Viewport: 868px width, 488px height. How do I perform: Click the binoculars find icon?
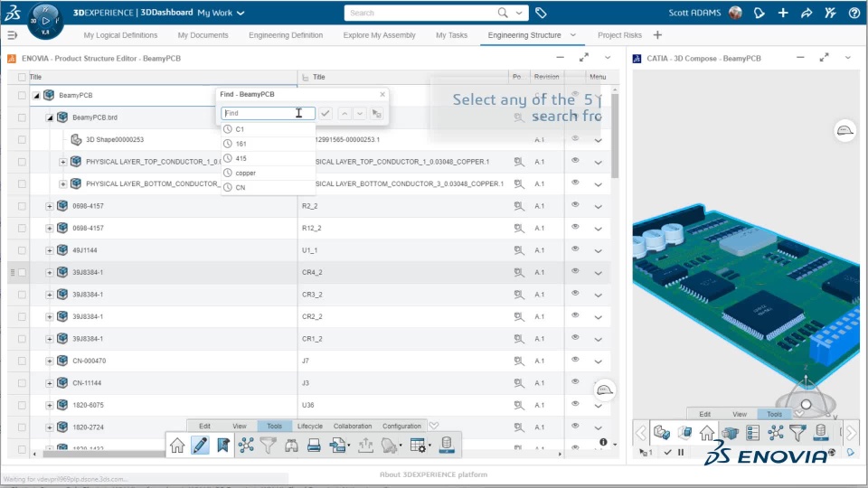[291, 446]
